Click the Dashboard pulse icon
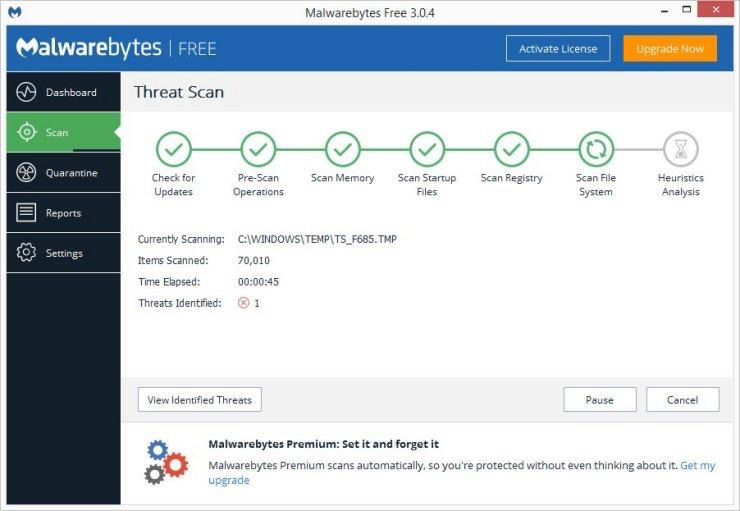Screen dimensions: 740x511 pos(27,92)
